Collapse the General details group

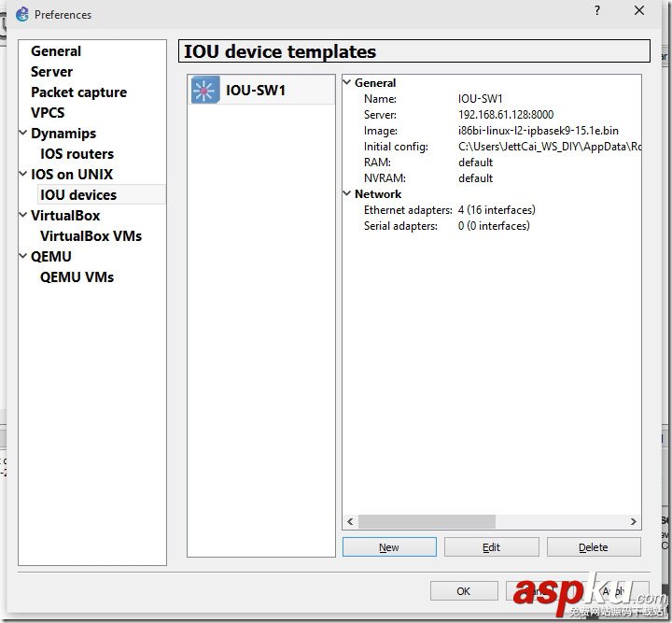347,82
